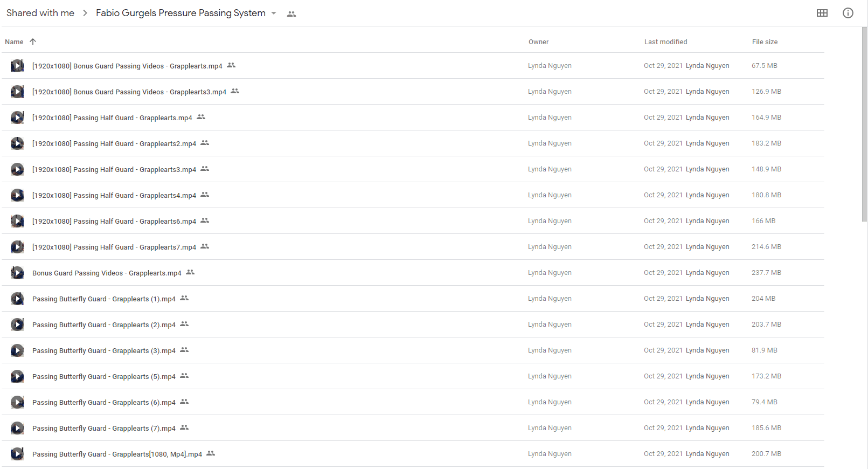Viewport: 868px width, 469px height.
Task: Click video icon of Passing Butterfly Guard - Grapplearts (6).mp4
Action: coord(17,402)
